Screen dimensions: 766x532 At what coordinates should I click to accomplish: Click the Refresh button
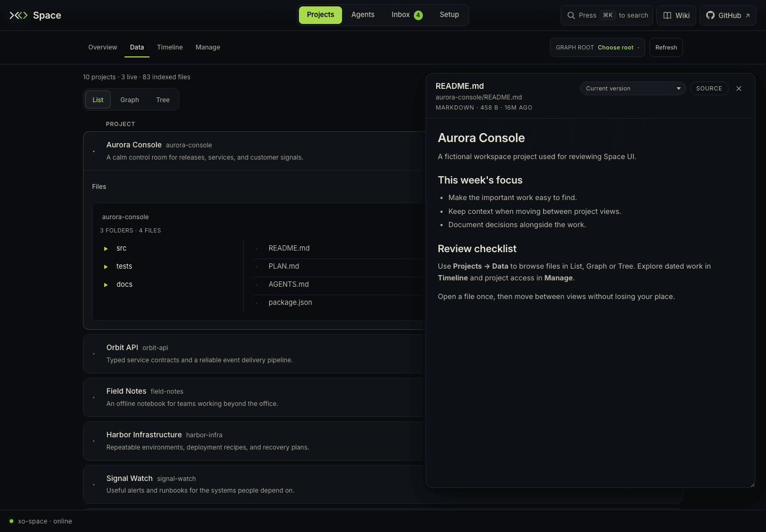(666, 47)
